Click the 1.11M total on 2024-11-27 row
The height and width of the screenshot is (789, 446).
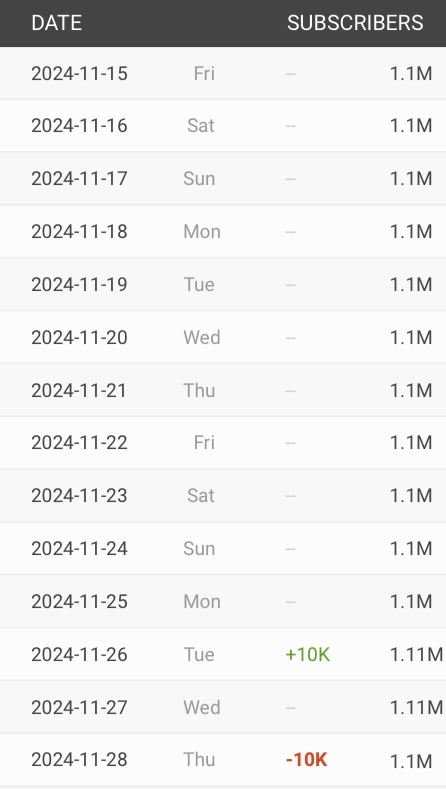[416, 707]
